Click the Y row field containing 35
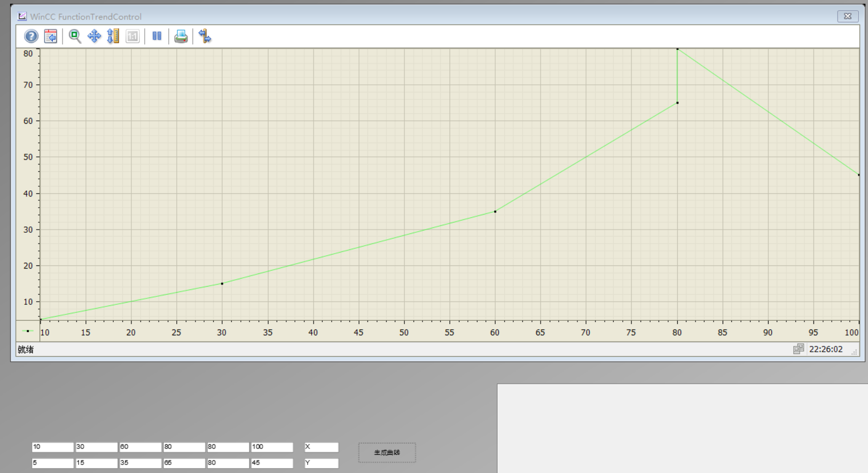The width and height of the screenshot is (868, 473). 140,463
